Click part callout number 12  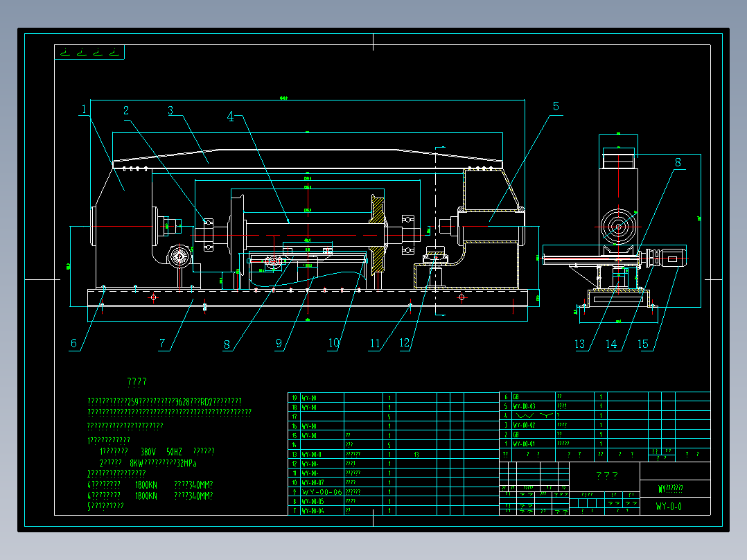click(405, 343)
